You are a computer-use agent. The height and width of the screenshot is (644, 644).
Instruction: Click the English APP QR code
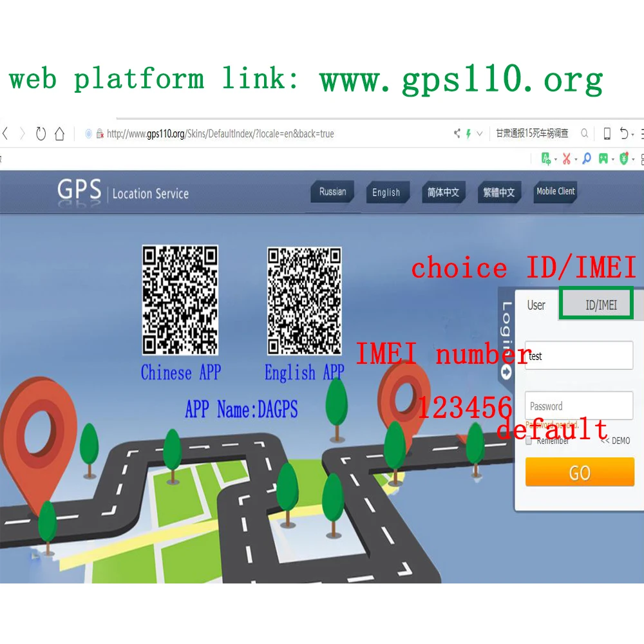[305, 301]
